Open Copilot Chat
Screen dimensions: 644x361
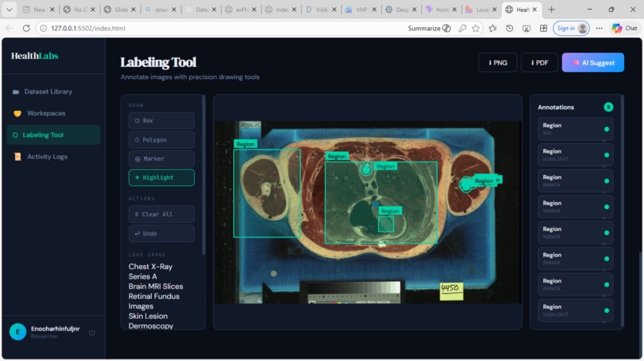point(625,28)
